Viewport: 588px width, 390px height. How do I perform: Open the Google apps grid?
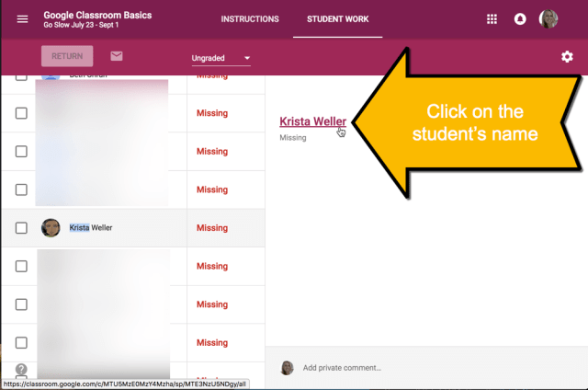[492, 18]
